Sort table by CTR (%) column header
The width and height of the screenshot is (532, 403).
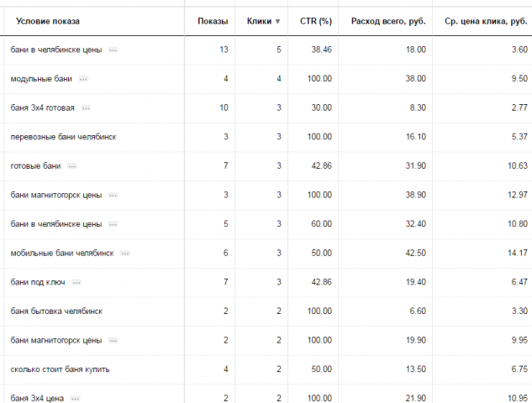pyautogui.click(x=315, y=21)
